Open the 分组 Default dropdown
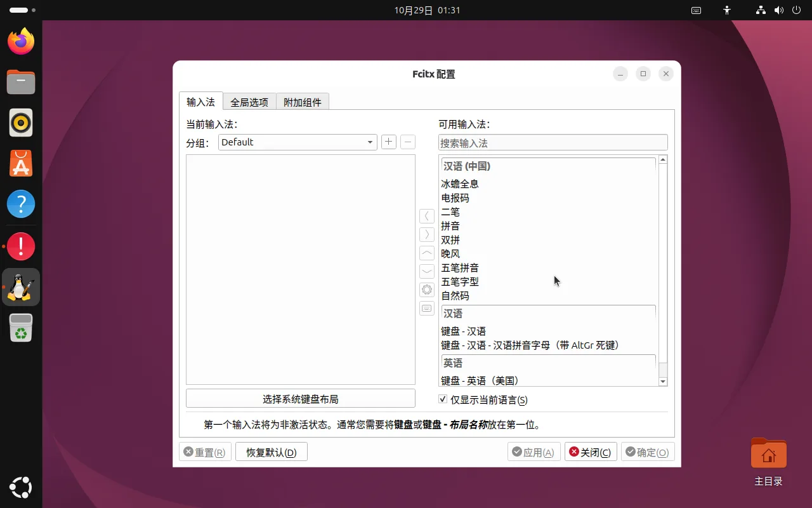Screen dimensions: 812x508 [x=298, y=142]
